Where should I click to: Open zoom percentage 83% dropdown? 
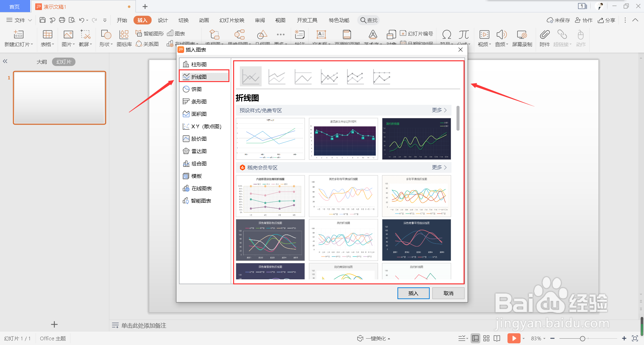538,339
